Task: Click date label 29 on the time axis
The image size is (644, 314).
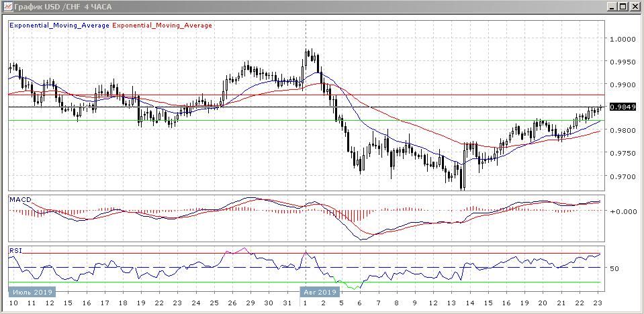Action: (x=250, y=303)
